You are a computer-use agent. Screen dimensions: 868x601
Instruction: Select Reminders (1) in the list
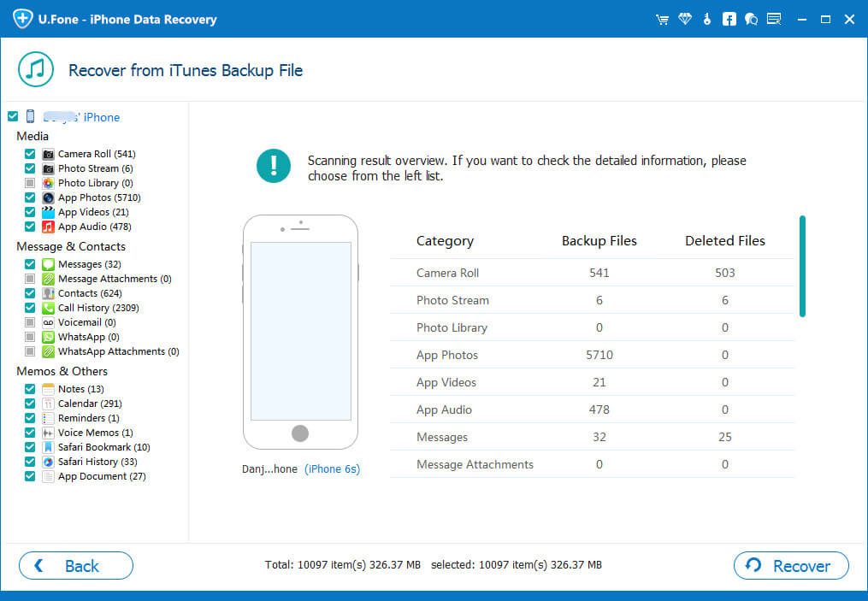(89, 418)
